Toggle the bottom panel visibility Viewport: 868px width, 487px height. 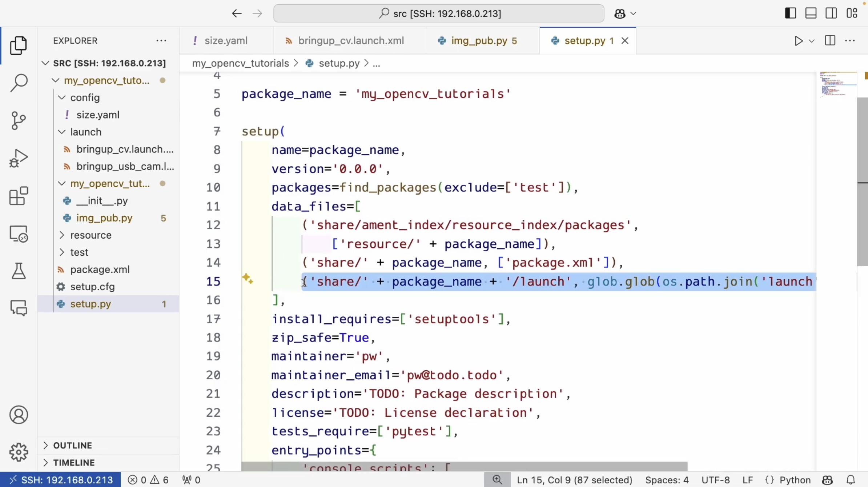(x=811, y=13)
